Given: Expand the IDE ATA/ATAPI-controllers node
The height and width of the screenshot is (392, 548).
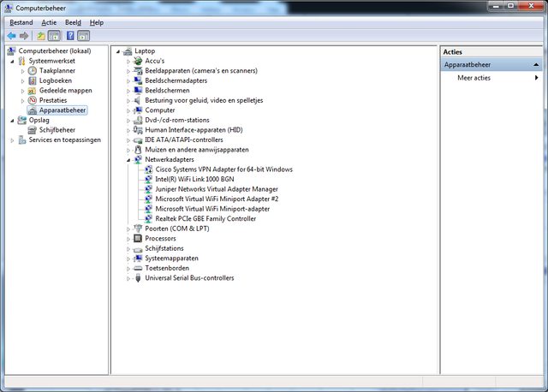Looking at the screenshot, I should [x=128, y=140].
